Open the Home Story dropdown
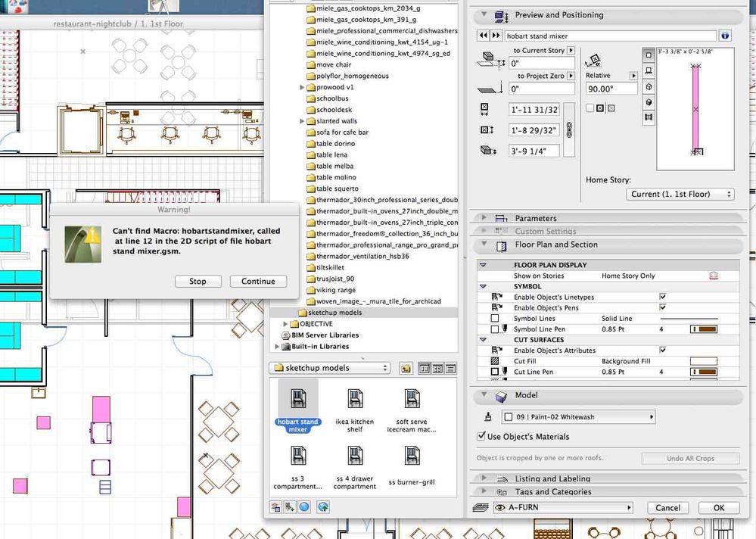 pyautogui.click(x=681, y=195)
